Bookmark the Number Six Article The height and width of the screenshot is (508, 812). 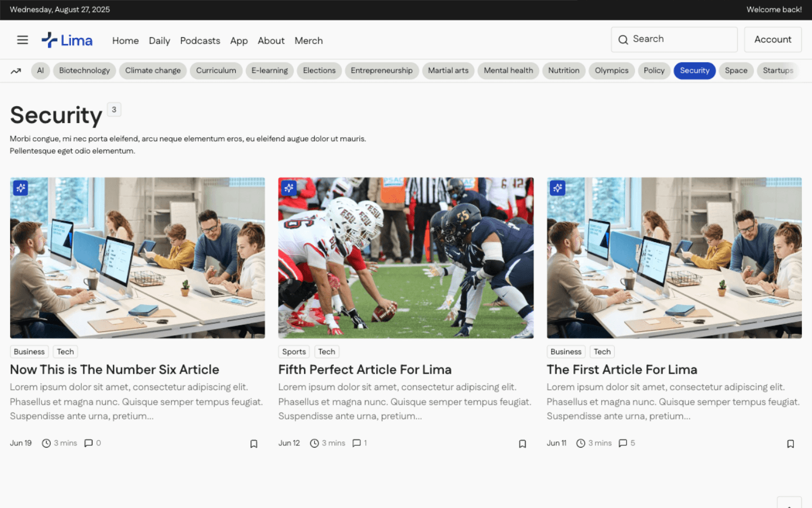(x=254, y=444)
